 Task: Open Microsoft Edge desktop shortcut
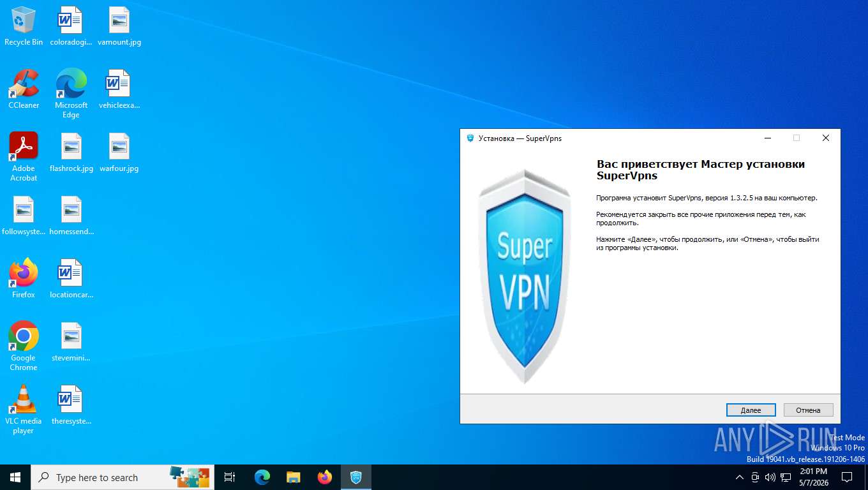(x=71, y=93)
